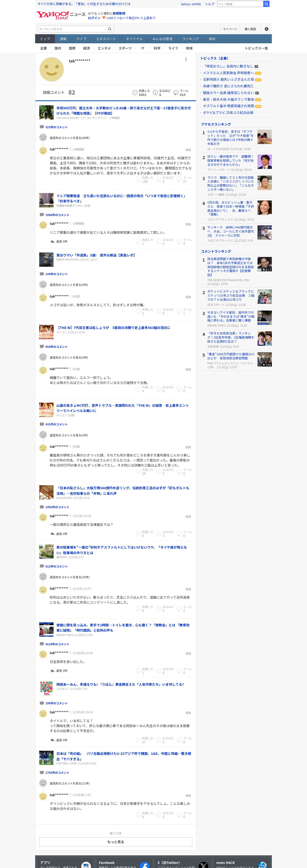The image size is (307, 868).
Task: Click into the ウェブ検索 input field
Action: click(x=240, y=4)
